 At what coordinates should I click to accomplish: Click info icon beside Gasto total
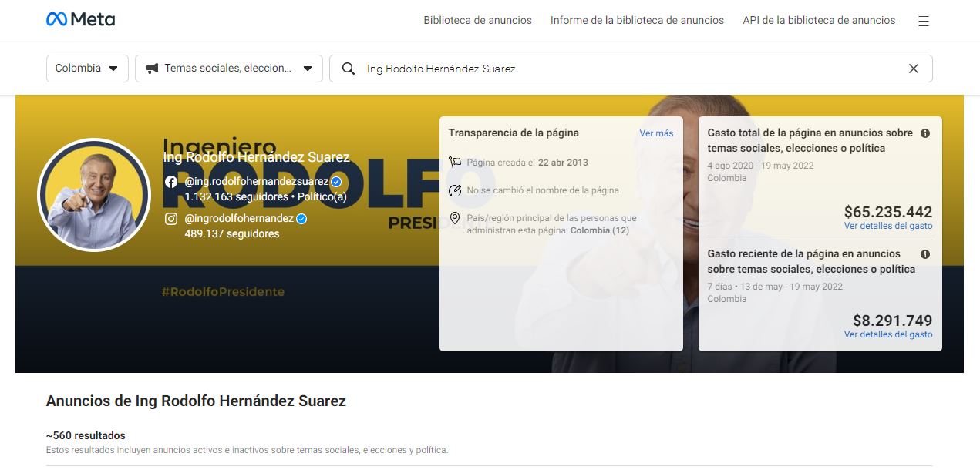(x=925, y=133)
